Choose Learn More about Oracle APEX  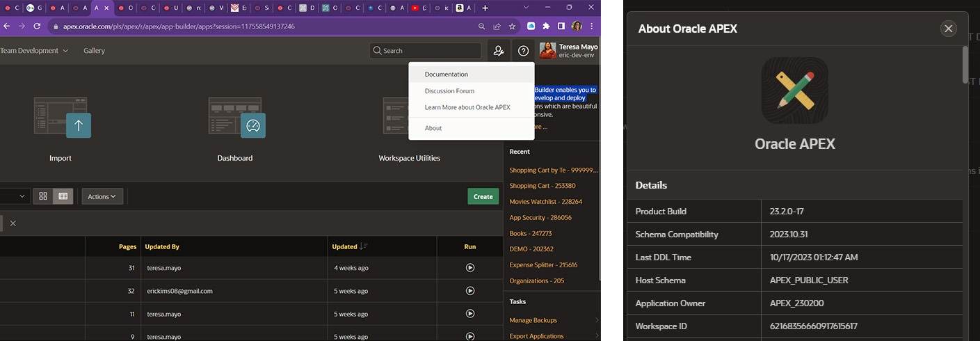[x=472, y=107]
